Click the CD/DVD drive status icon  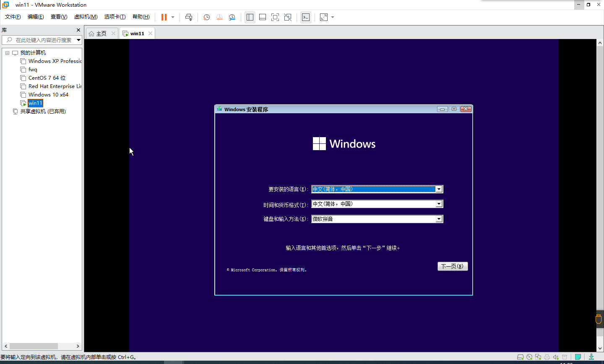click(529, 357)
